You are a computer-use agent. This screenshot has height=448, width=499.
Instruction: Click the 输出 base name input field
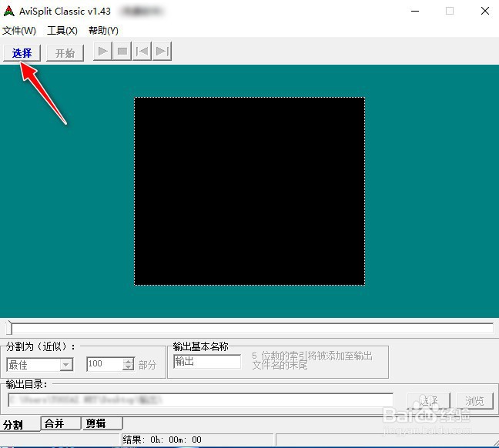[x=207, y=362]
